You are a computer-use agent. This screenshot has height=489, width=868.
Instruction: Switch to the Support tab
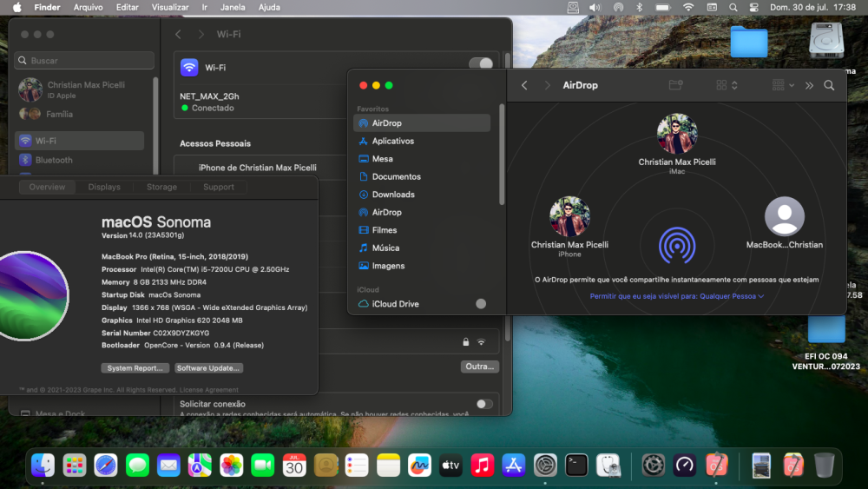(219, 188)
